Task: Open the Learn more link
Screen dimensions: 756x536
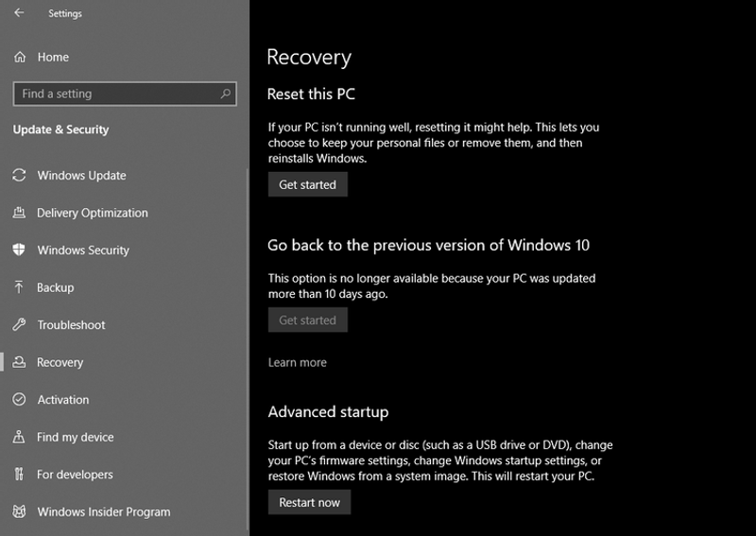Action: [297, 362]
